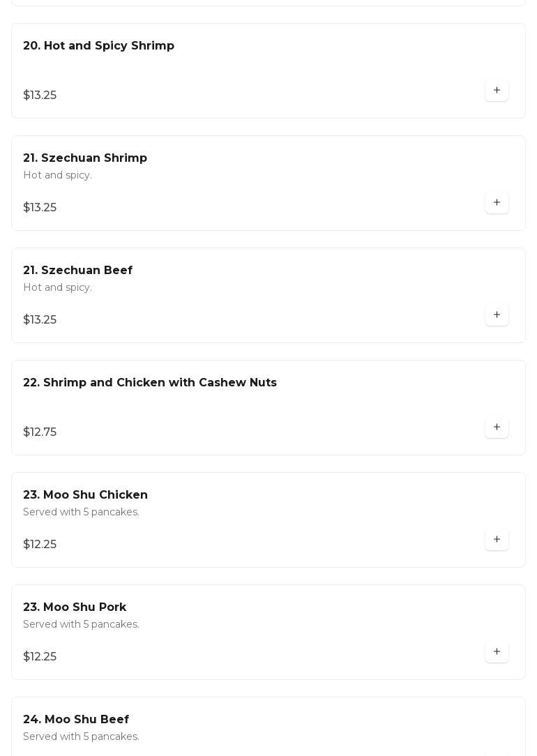Screen dimensions: 537x756
Task: Open the 20. Hot and Spicy Shrimp item
Action: pos(98,46)
